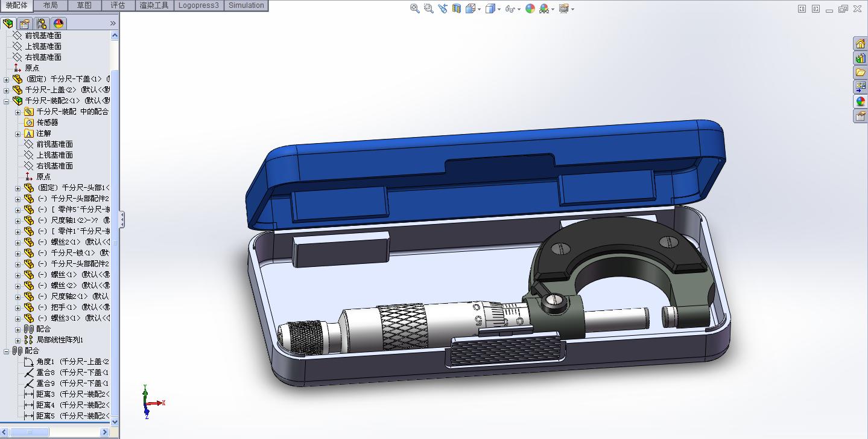Expand the 把手<1> part node
The width and height of the screenshot is (868, 439).
(x=18, y=307)
